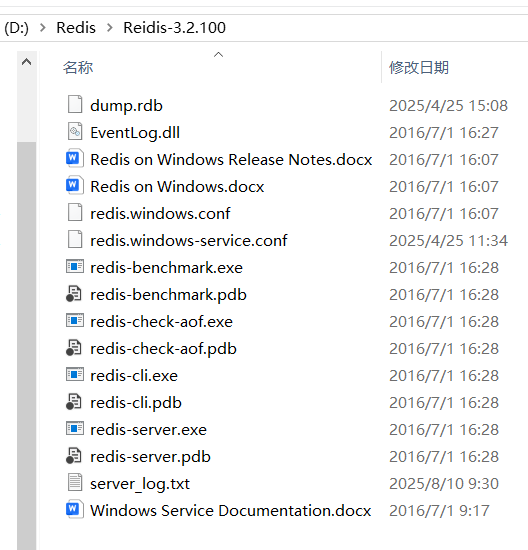The height and width of the screenshot is (550, 528).
Task: Click scroll-up arrow of the left pane scrollbar
Action: pos(27,62)
